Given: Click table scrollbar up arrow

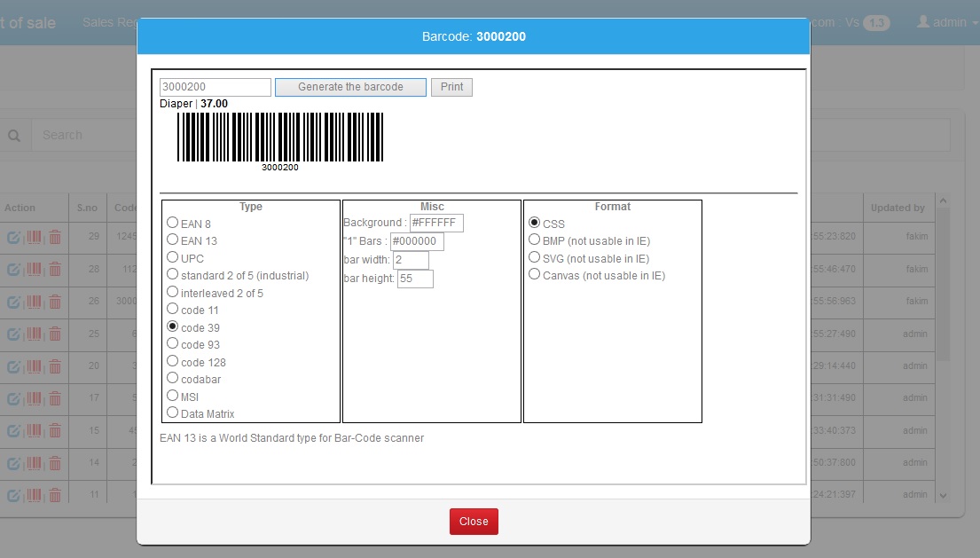Looking at the screenshot, I should click(x=943, y=200).
